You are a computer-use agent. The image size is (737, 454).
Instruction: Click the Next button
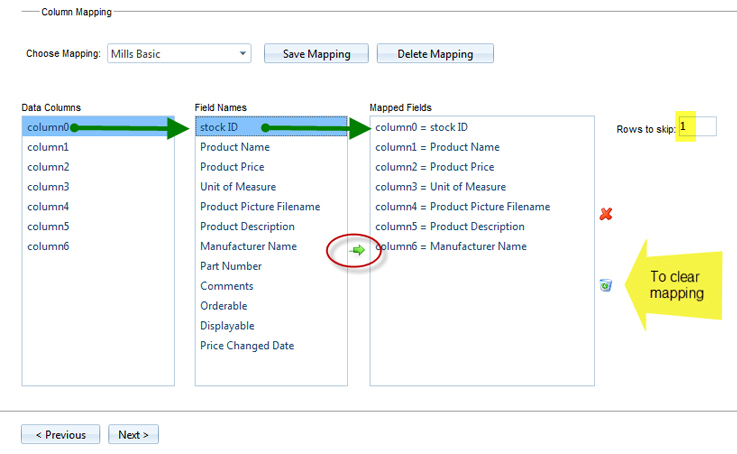click(x=133, y=435)
